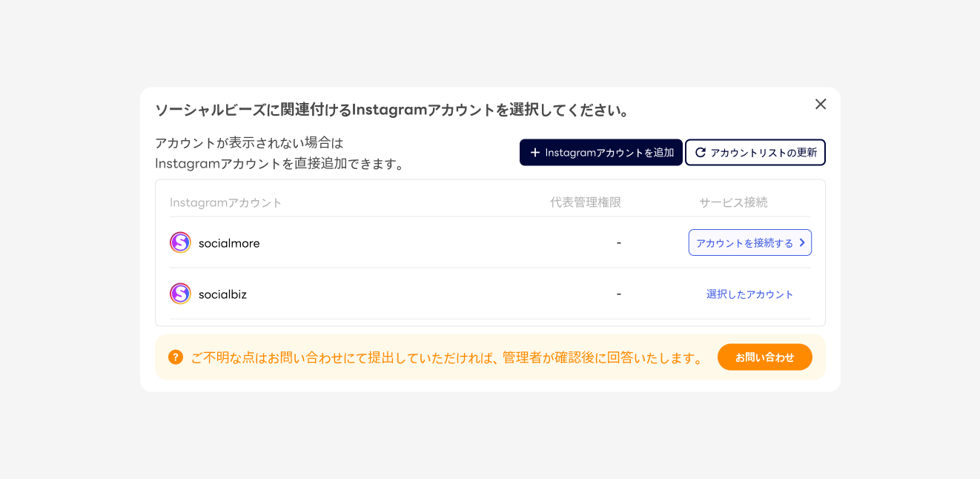Screen dimensions: 980x479
Task: Click the dash under 代表管理権限 for socialmore
Action: [x=618, y=242]
